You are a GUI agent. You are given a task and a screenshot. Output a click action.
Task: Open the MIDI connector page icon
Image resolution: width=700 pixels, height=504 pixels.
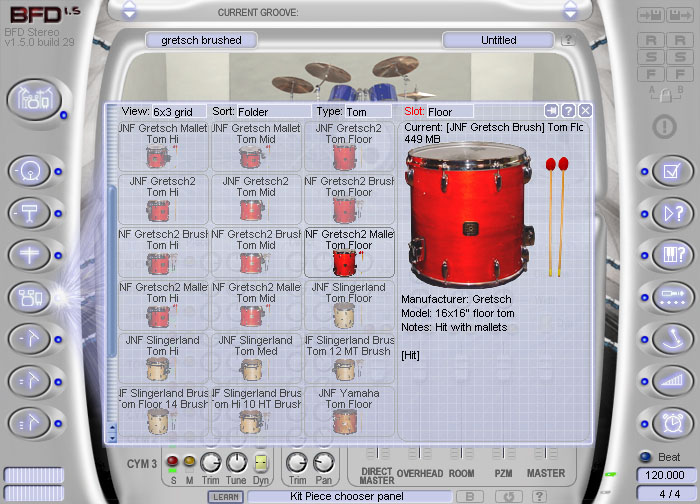tap(672, 297)
